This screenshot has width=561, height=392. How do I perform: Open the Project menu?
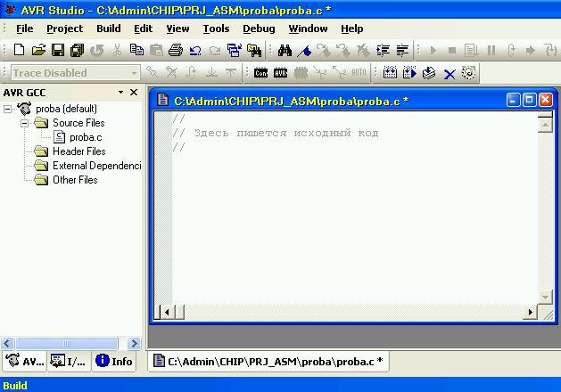65,29
